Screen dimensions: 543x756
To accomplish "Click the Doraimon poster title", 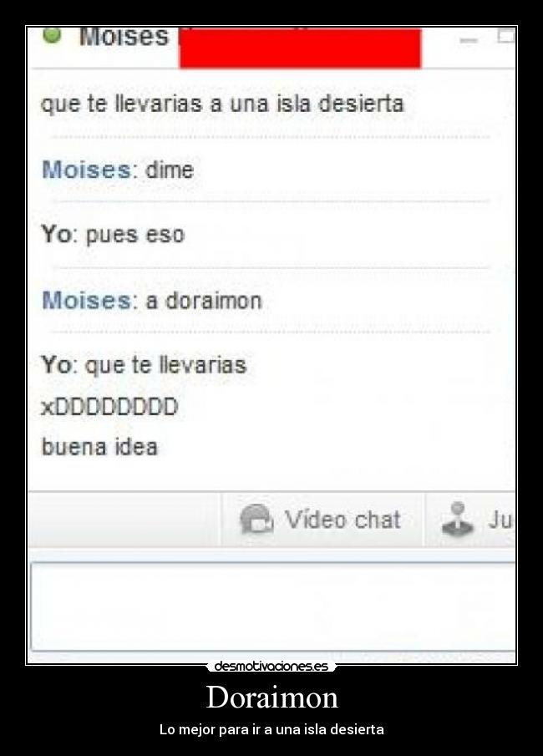I will (x=272, y=698).
